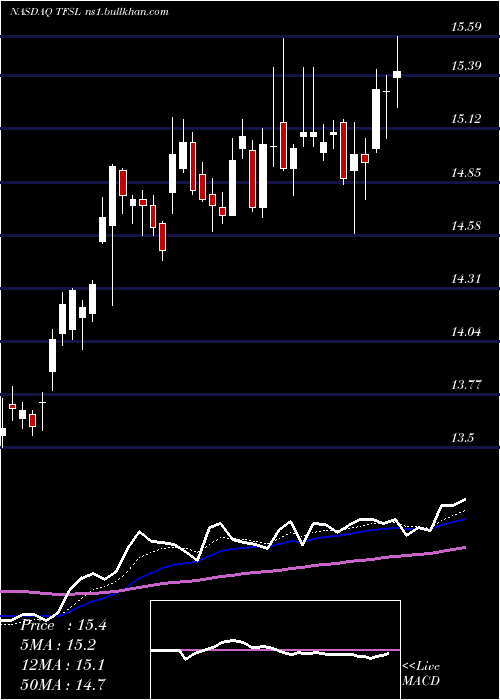Click the 5MA : 15.2 readout

coord(58,645)
